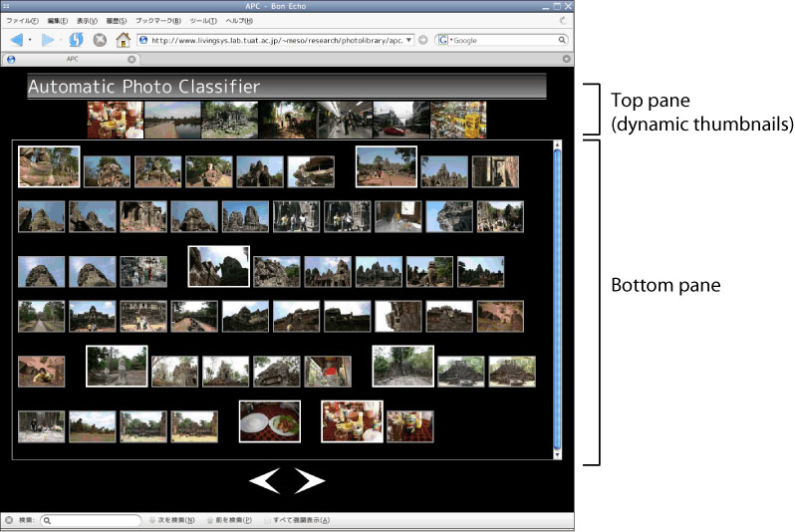Click the Stop loading icon
The height and width of the screenshot is (532, 795).
(100, 40)
